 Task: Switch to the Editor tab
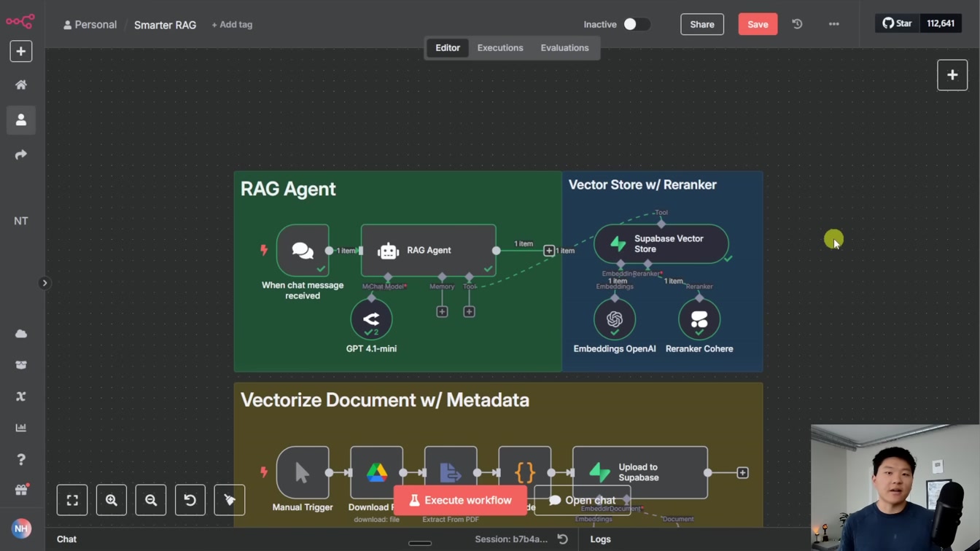pos(448,48)
